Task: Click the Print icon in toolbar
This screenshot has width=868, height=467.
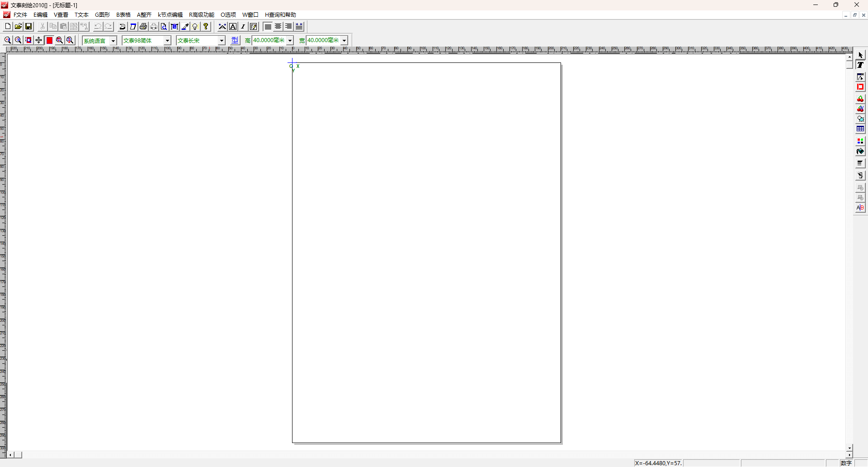Action: pyautogui.click(x=143, y=27)
